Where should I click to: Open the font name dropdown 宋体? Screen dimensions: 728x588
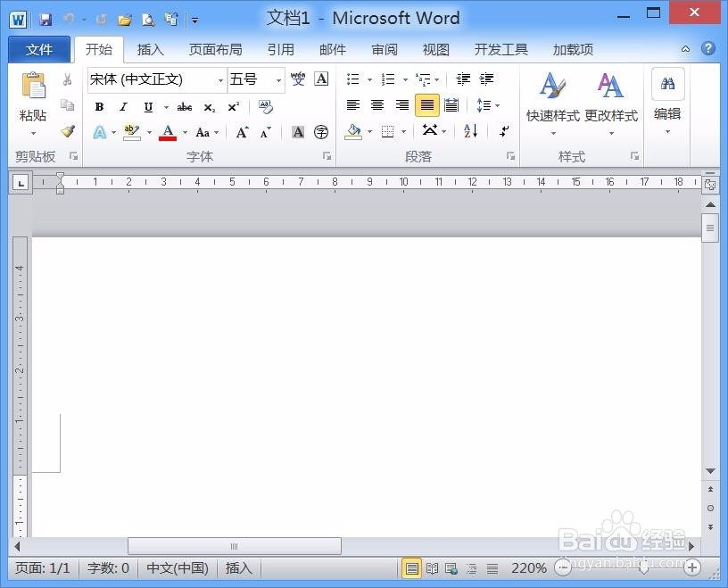(220, 80)
